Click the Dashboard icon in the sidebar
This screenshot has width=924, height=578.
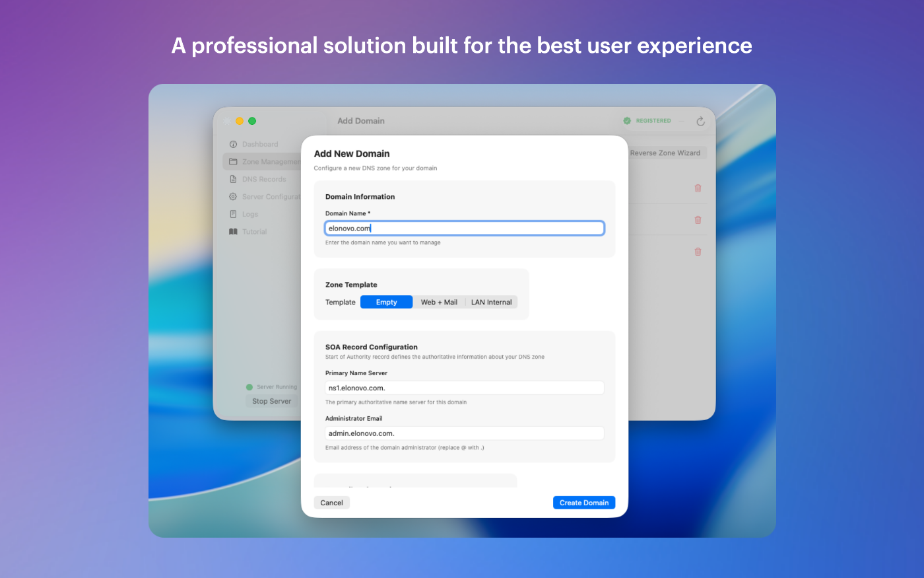coord(233,144)
